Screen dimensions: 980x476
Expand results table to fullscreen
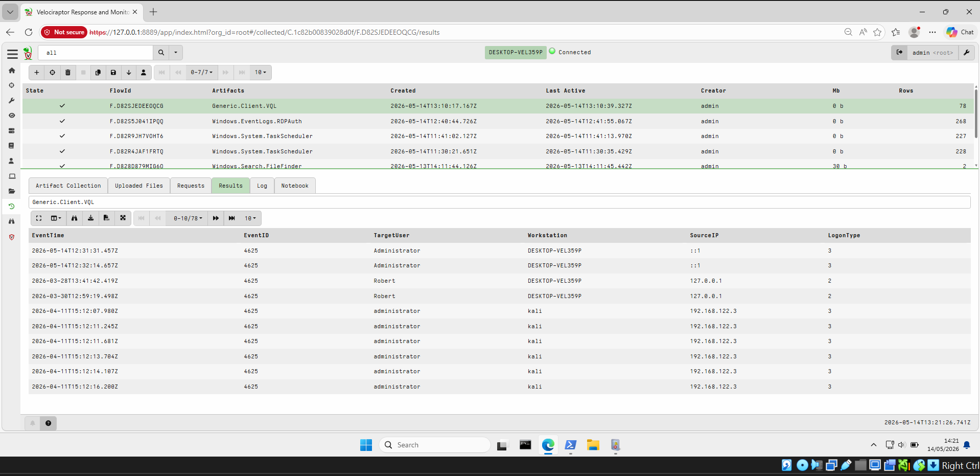[x=39, y=218]
